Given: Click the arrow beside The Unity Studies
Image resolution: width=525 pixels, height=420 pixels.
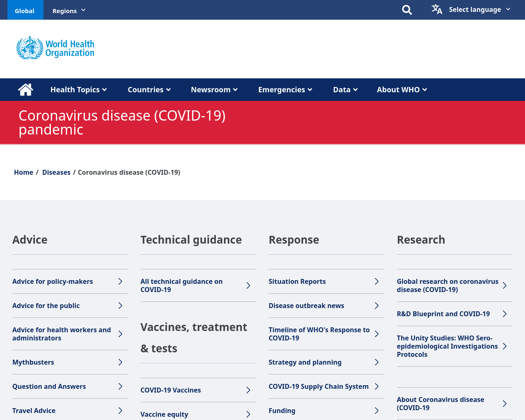Looking at the screenshot, I should pyautogui.click(x=504, y=346).
